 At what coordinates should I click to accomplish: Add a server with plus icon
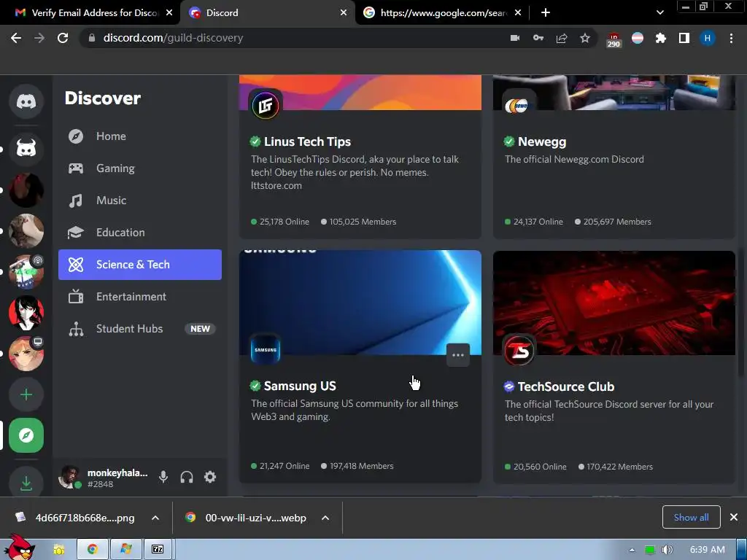click(x=26, y=394)
